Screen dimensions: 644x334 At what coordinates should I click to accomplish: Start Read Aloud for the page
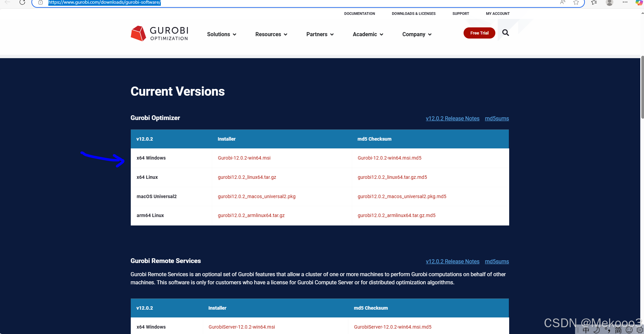[x=563, y=3]
